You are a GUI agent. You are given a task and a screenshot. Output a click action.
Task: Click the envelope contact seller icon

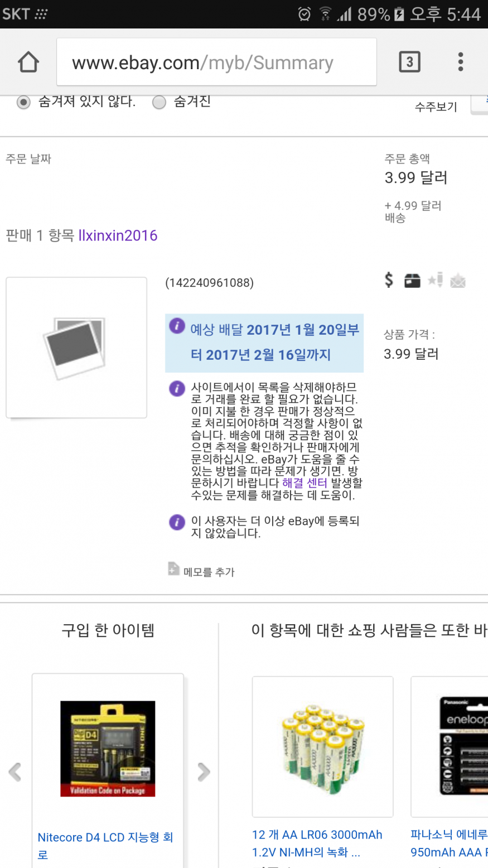458,281
